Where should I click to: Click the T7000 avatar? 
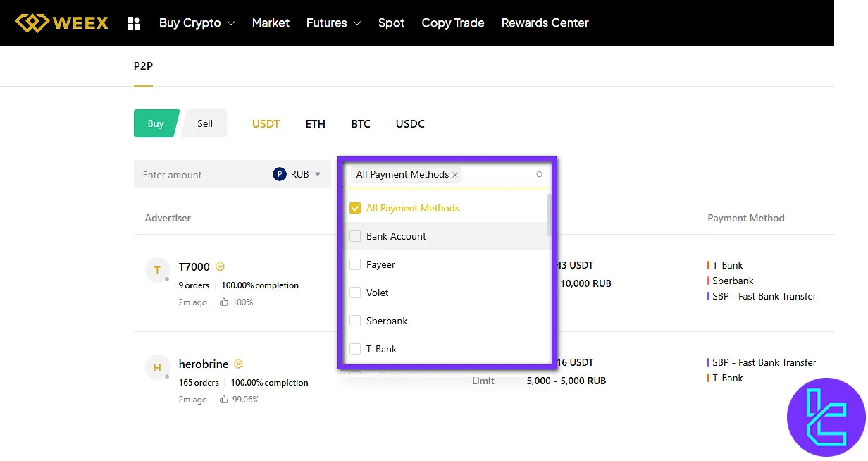(157, 270)
